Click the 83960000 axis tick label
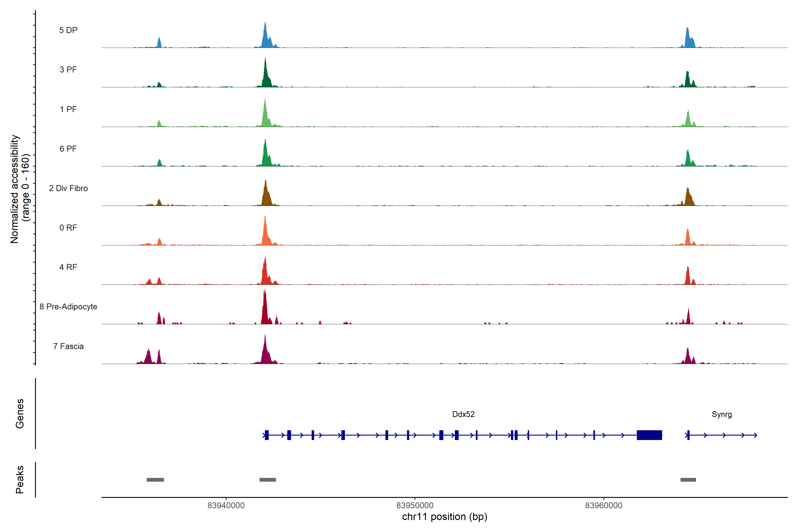This screenshot has height=532, width=798. tap(604, 505)
